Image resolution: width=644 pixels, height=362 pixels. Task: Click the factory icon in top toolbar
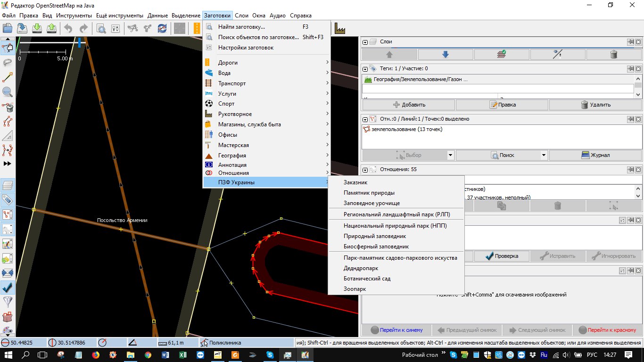pos(339,28)
